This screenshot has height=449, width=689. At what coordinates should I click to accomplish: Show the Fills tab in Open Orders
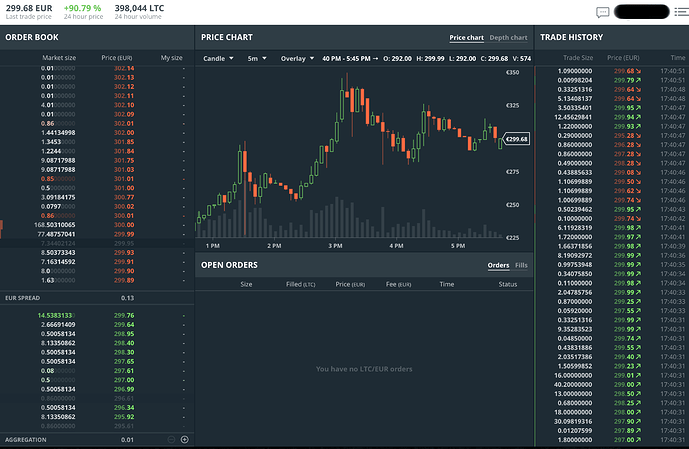(x=521, y=265)
